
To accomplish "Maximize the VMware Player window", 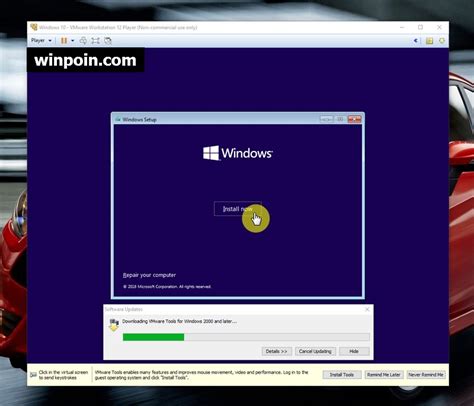I will pos(420,27).
